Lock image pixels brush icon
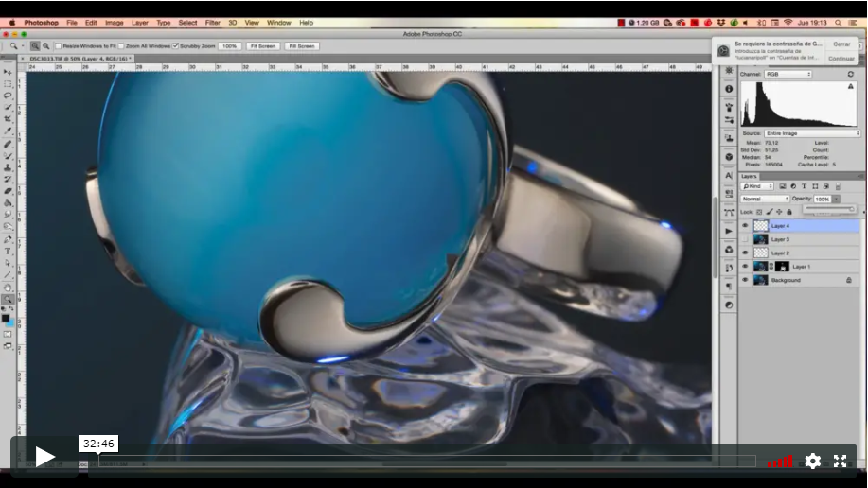Image resolution: width=868 pixels, height=488 pixels. (x=770, y=212)
